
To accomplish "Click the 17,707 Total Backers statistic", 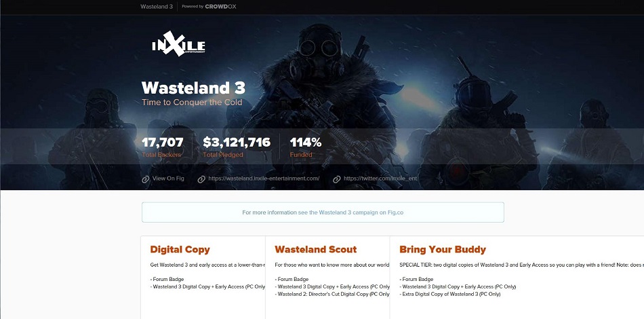I will [x=163, y=147].
